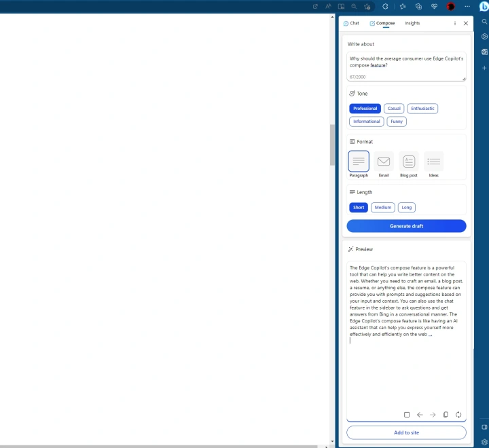Switch to the Chat tab
The width and height of the screenshot is (489, 448).
pyautogui.click(x=351, y=23)
